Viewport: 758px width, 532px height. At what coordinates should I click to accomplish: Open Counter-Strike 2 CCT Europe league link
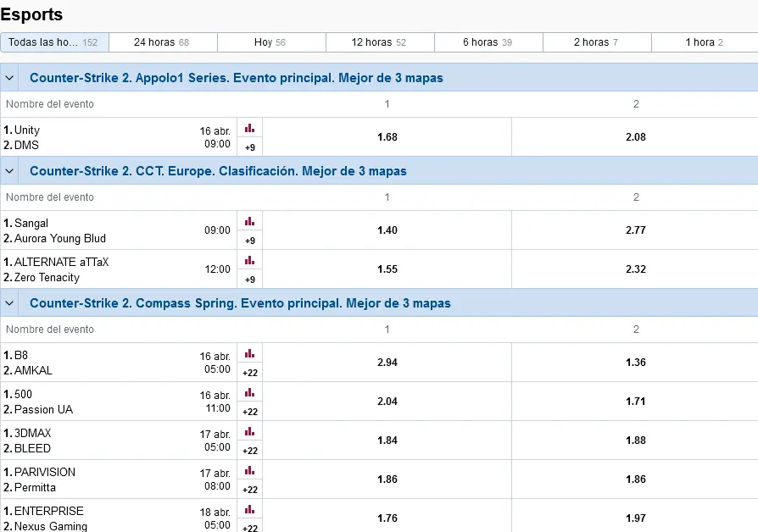(x=218, y=171)
